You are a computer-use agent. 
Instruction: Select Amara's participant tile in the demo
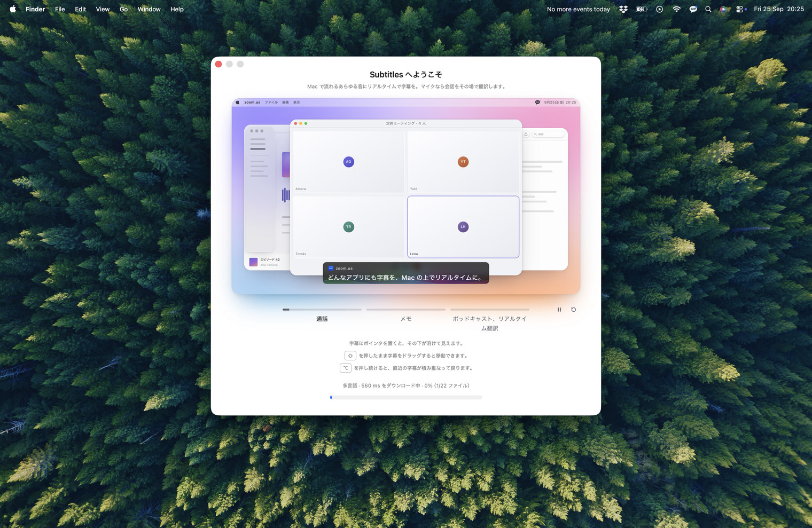(x=349, y=162)
